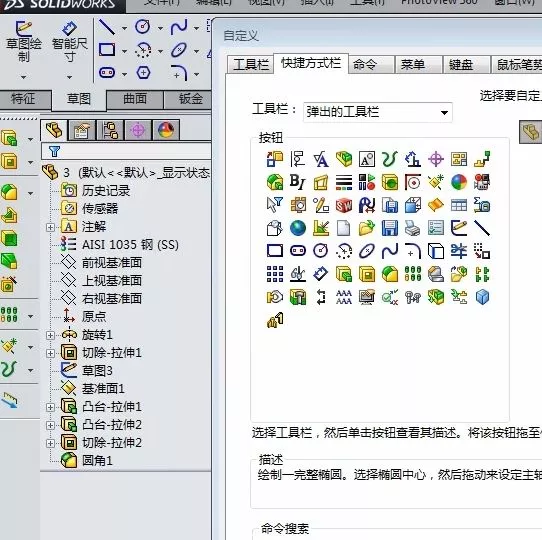Expand the 切除-拉伸1 feature node
Screen dimensions: 542x540
50,353
